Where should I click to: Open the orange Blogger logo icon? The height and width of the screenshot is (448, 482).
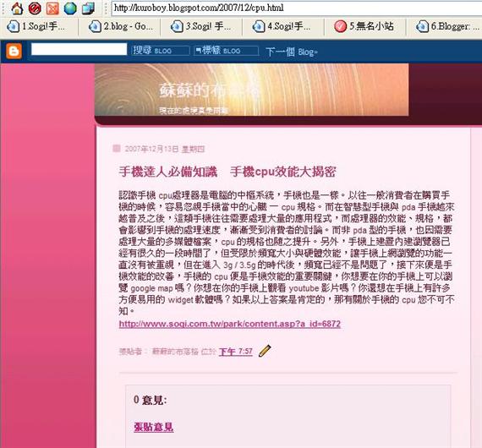coord(14,51)
